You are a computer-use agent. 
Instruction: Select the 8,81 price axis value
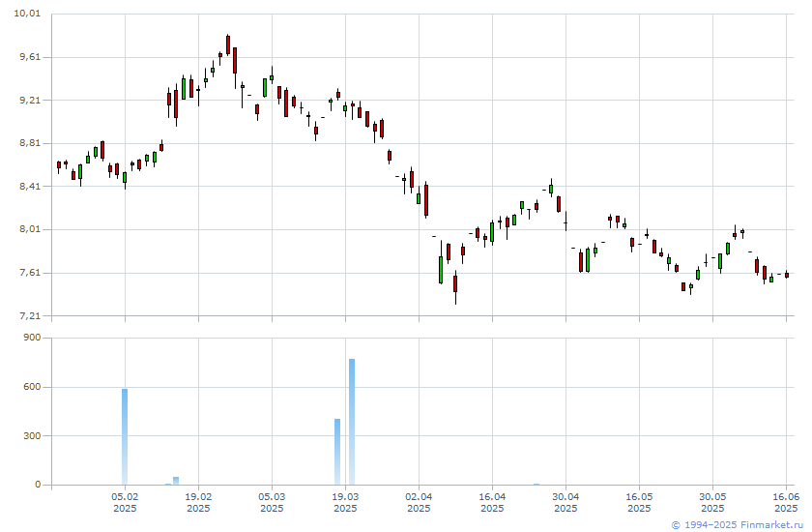(30, 143)
